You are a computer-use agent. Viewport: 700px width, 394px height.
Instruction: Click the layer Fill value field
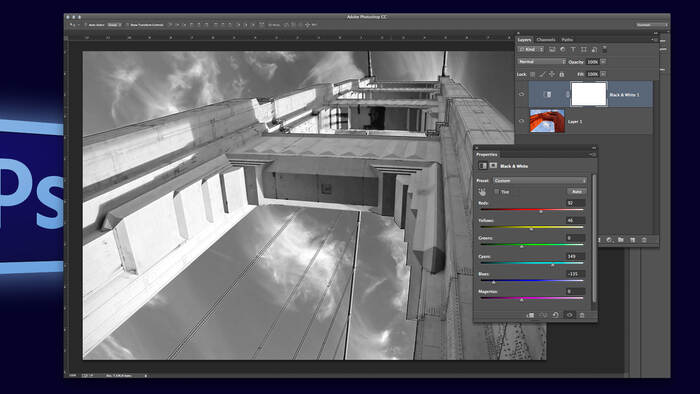[x=592, y=74]
